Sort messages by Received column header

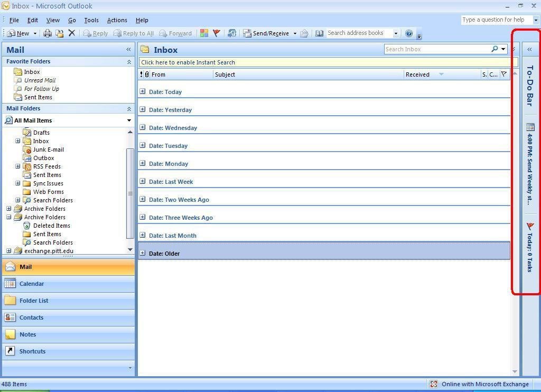(x=442, y=74)
